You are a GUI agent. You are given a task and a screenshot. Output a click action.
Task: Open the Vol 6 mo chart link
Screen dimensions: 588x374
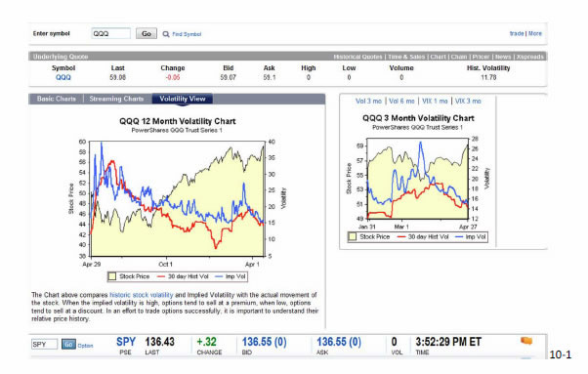401,102
